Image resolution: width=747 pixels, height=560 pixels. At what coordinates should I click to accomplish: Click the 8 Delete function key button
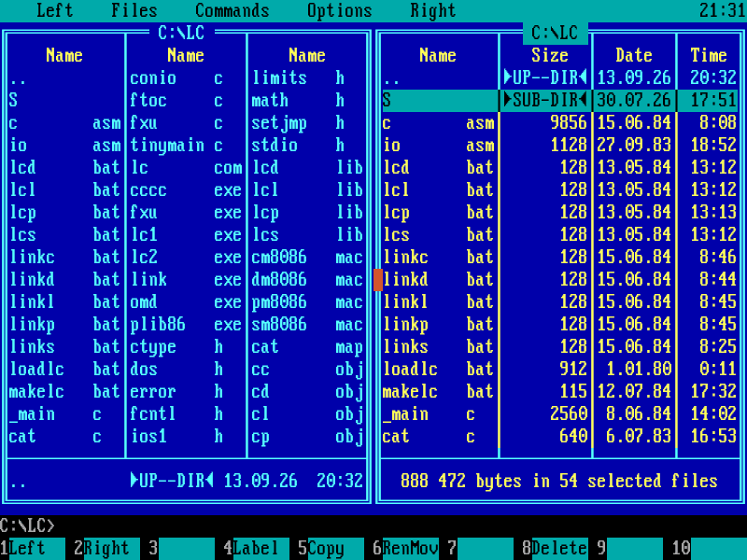click(x=555, y=548)
